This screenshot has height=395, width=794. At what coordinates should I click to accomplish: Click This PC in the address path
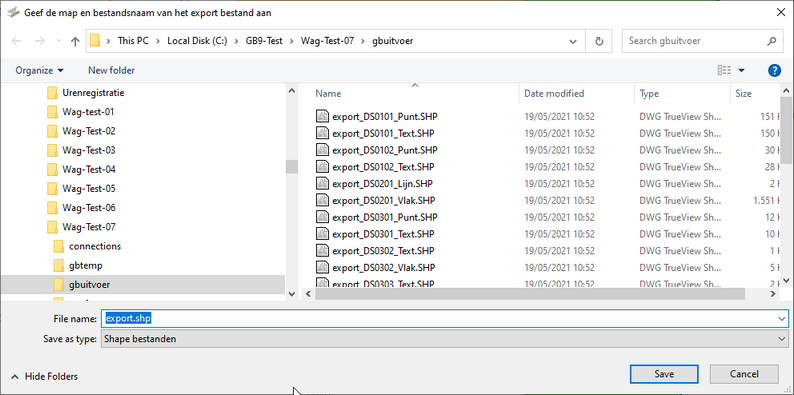(x=133, y=41)
